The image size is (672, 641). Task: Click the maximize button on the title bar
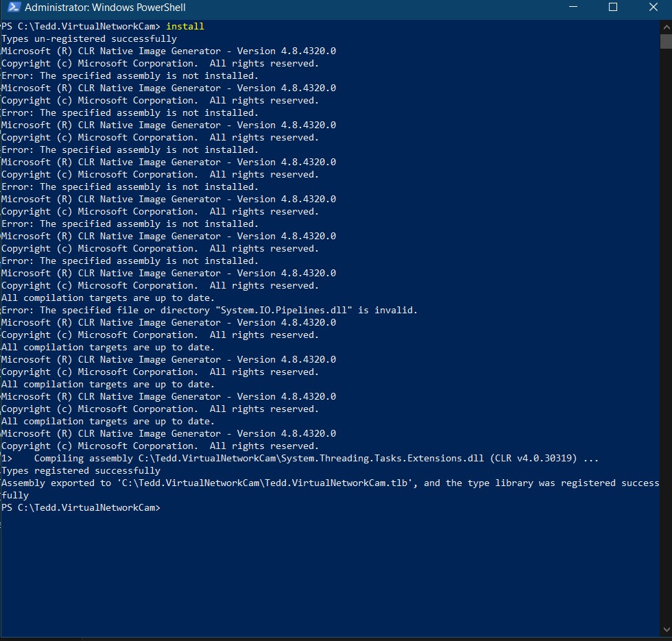(614, 8)
